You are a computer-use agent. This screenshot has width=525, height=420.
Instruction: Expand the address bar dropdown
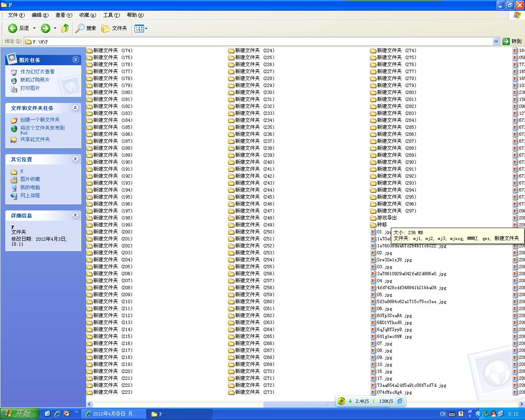[496, 41]
